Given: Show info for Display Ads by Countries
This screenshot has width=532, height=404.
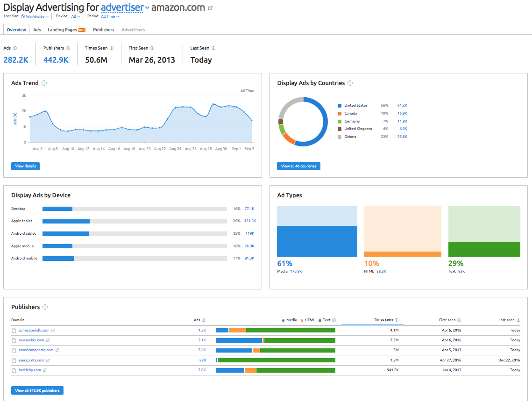Looking at the screenshot, I should point(350,83).
